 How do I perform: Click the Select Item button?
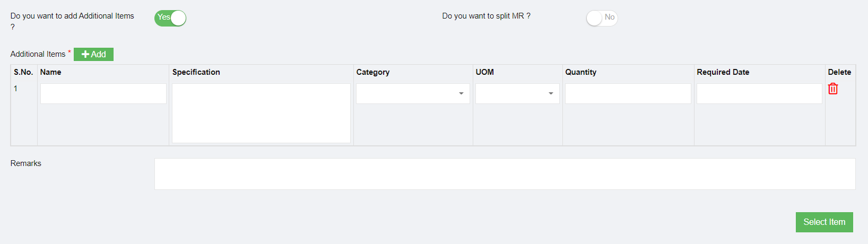pyautogui.click(x=824, y=222)
